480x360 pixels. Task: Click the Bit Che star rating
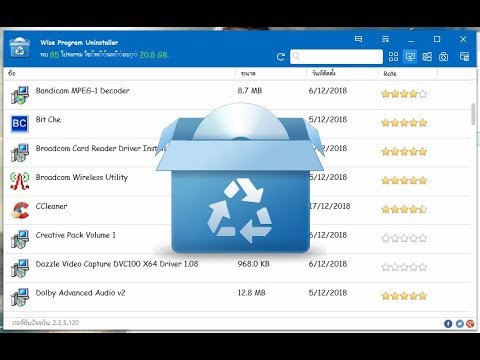404,123
